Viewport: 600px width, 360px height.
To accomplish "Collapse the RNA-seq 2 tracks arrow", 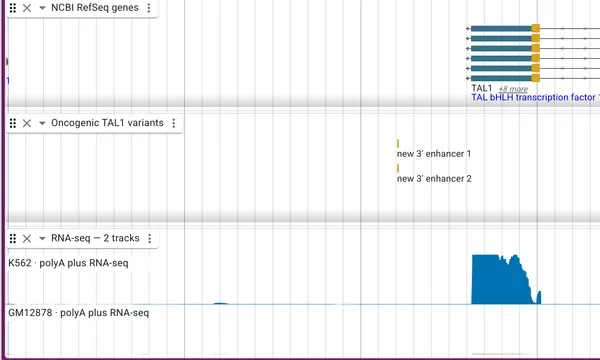I will [42, 238].
